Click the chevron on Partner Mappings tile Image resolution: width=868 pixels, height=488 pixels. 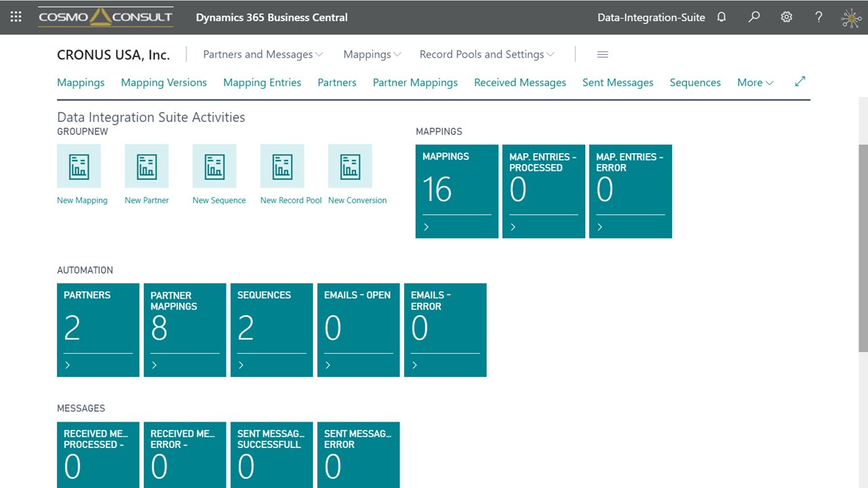[154, 365]
